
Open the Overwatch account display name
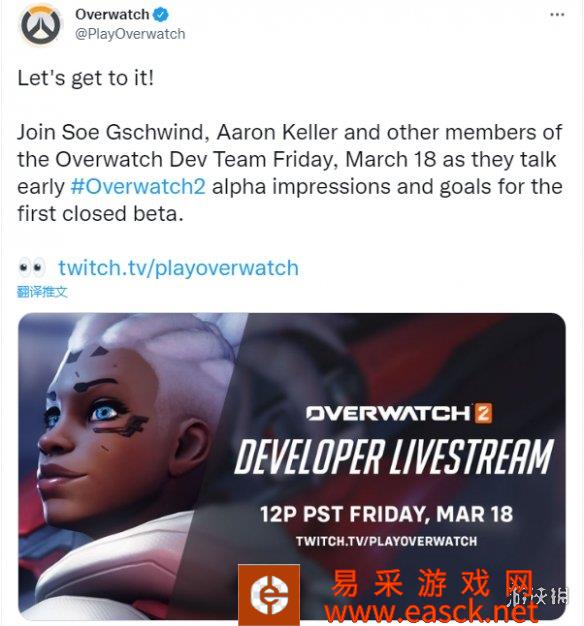112,15
